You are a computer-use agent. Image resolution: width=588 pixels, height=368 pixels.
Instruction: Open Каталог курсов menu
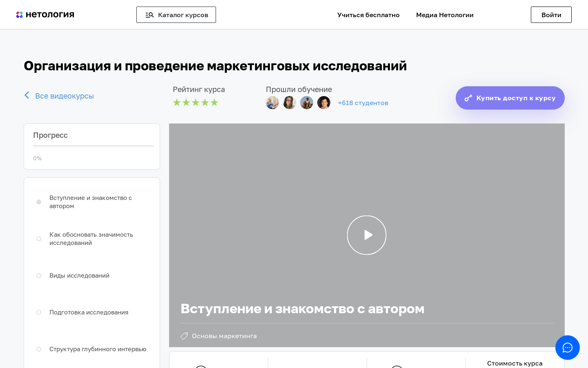[x=176, y=15]
